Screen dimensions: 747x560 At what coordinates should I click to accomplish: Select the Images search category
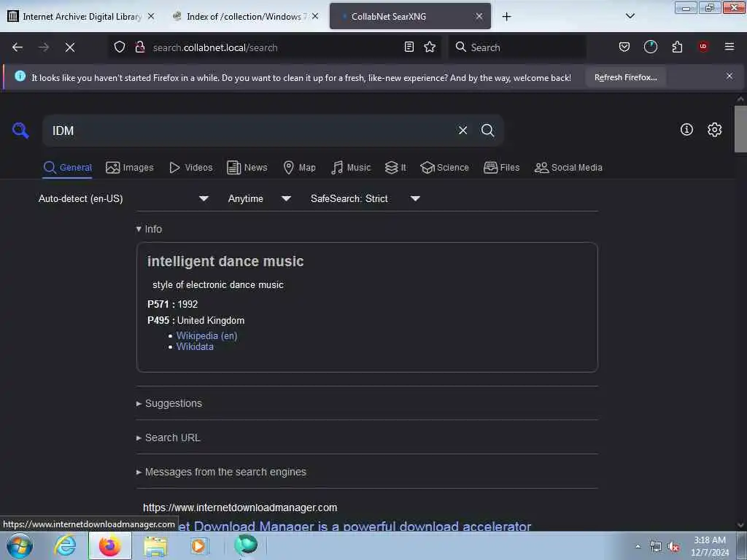point(130,168)
